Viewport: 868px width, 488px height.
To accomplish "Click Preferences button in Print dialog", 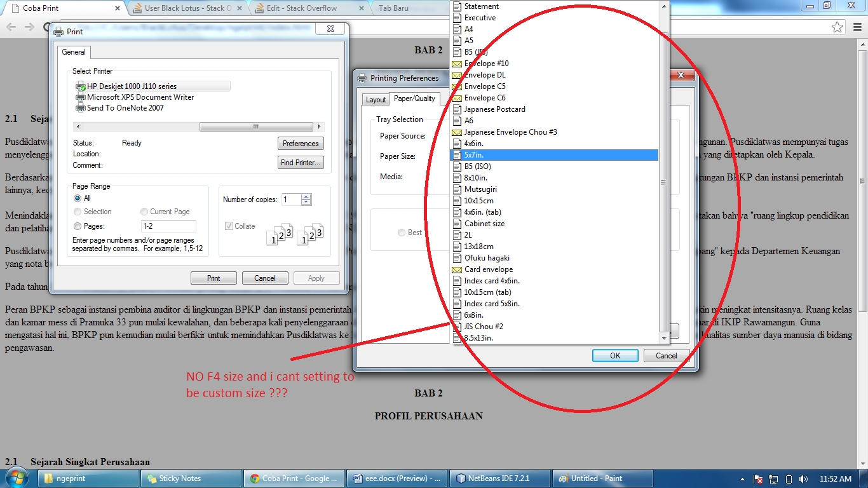I will click(x=301, y=144).
